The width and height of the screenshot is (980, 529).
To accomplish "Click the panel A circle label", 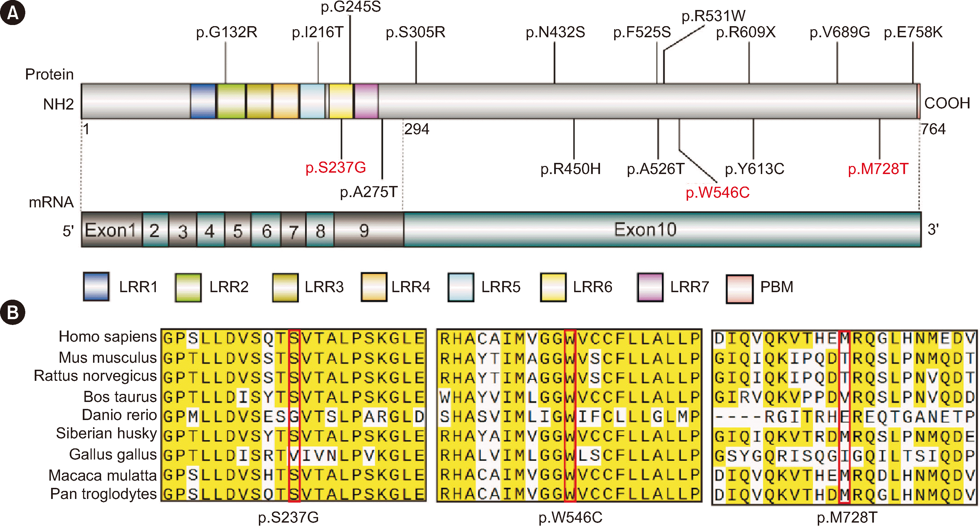I will click(12, 13).
